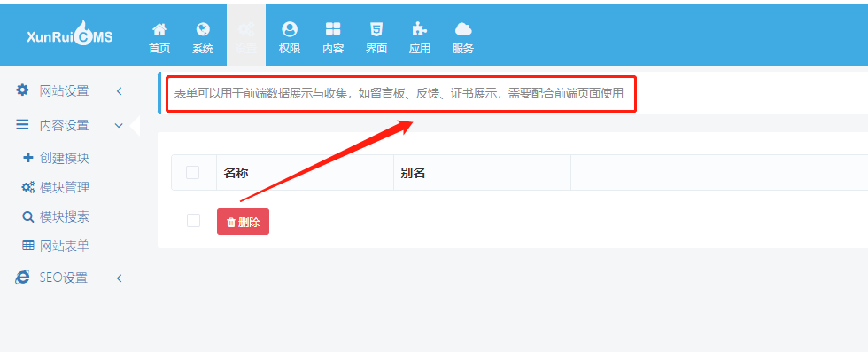Click the 表单可以用于前端数据展示 notice text
The image size is (868, 352).
coord(399,93)
